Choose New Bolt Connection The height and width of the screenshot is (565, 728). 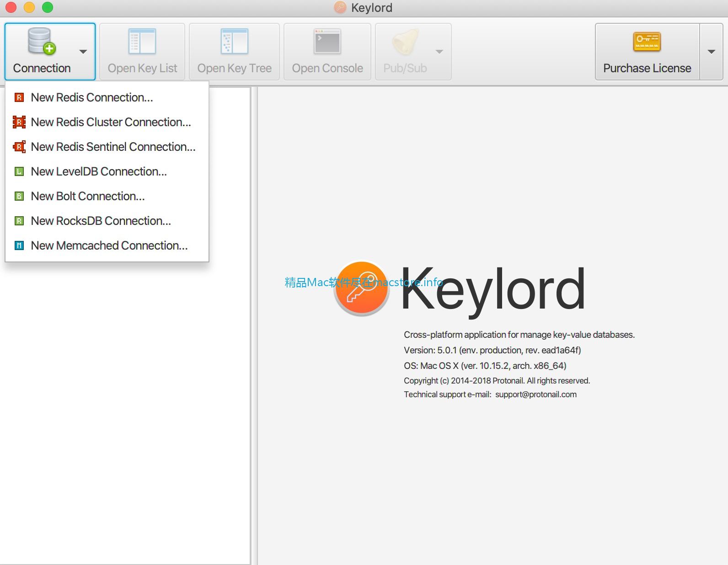(x=107, y=196)
